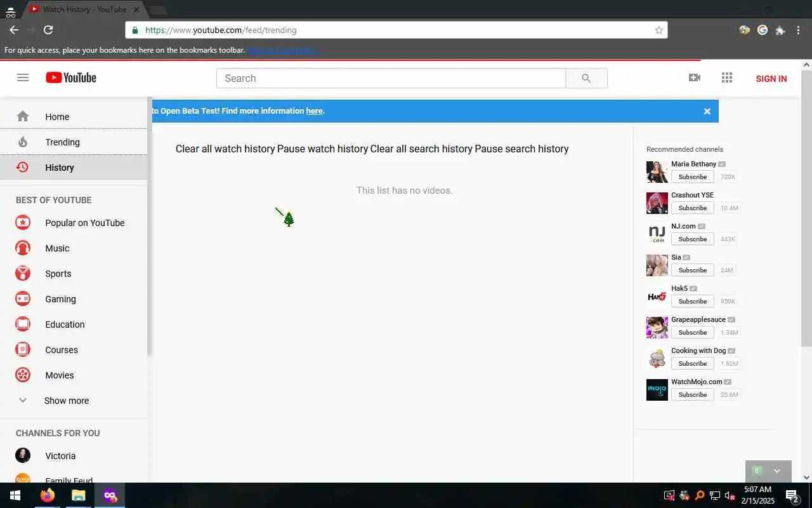Click Pause watch history
The image size is (812, 508).
click(323, 149)
